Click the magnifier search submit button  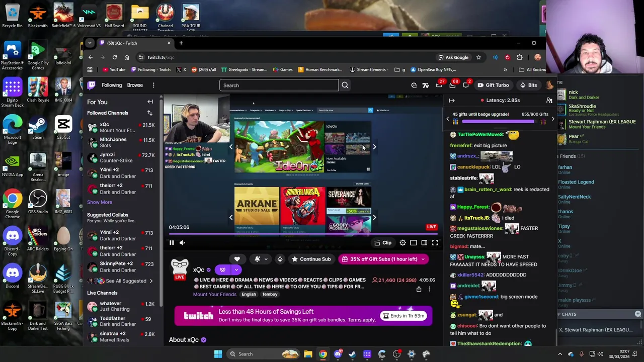[x=345, y=85]
